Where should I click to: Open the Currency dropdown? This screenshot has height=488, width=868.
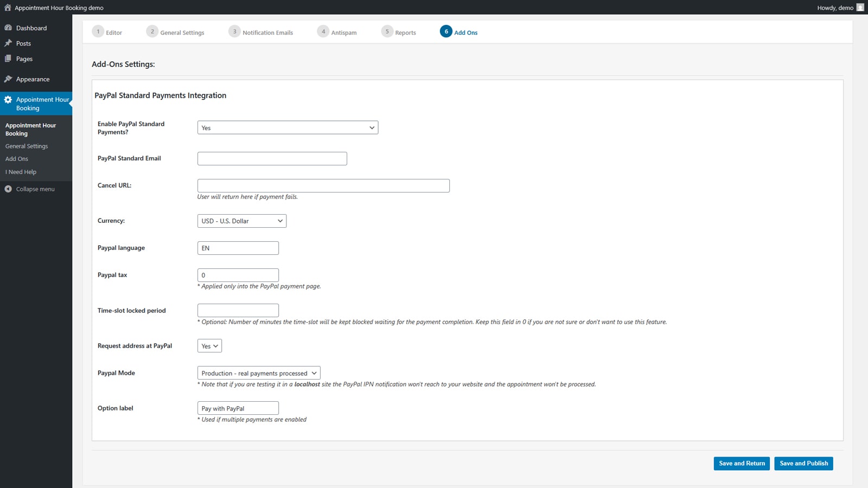pos(242,221)
